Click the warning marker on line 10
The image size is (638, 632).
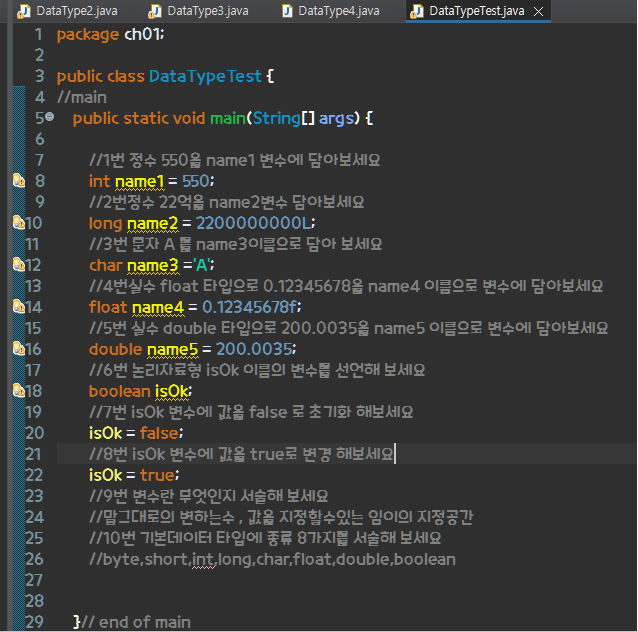(19, 223)
